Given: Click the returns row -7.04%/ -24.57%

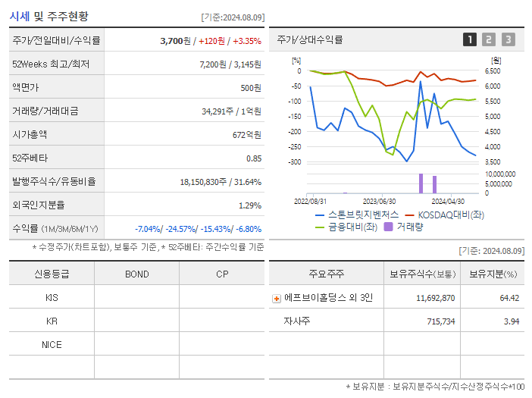Looking at the screenshot, I should pyautogui.click(x=198, y=229).
